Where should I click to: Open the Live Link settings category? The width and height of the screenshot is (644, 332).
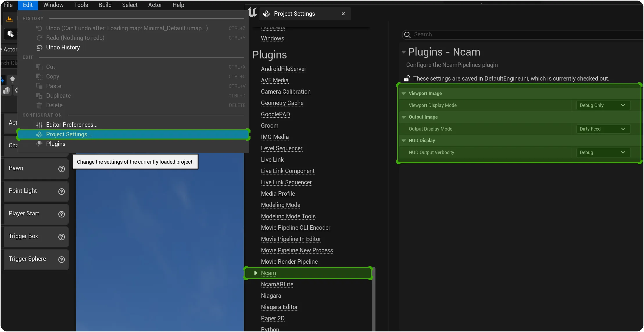272,160
